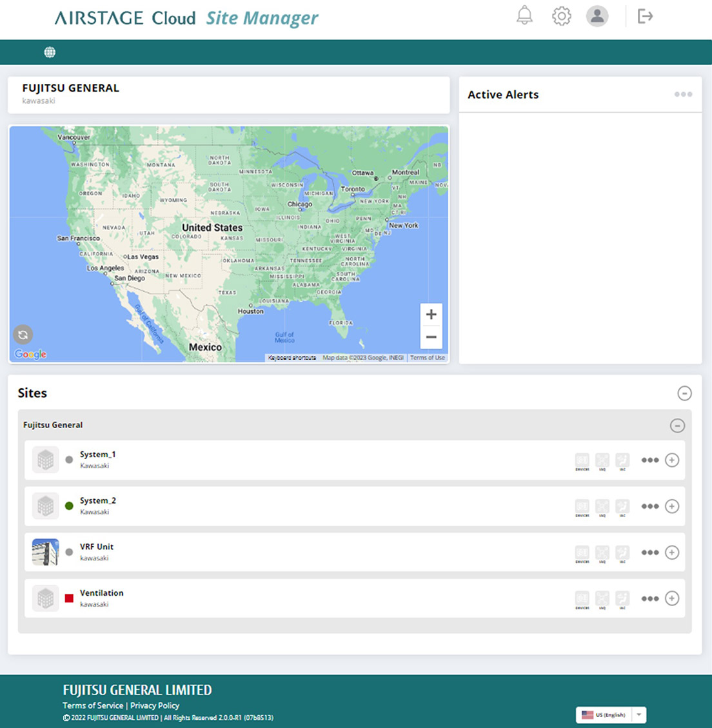This screenshot has width=712, height=728.
Task: Collapse the Fujitsu General group
Action: click(677, 426)
